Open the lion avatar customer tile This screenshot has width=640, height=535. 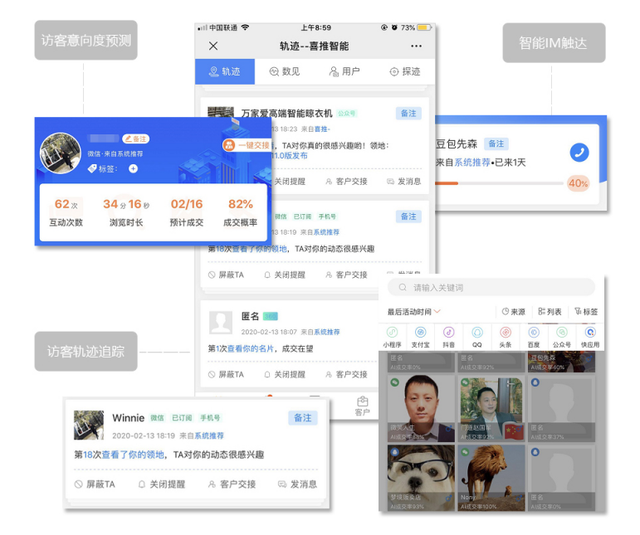pyautogui.click(x=491, y=478)
